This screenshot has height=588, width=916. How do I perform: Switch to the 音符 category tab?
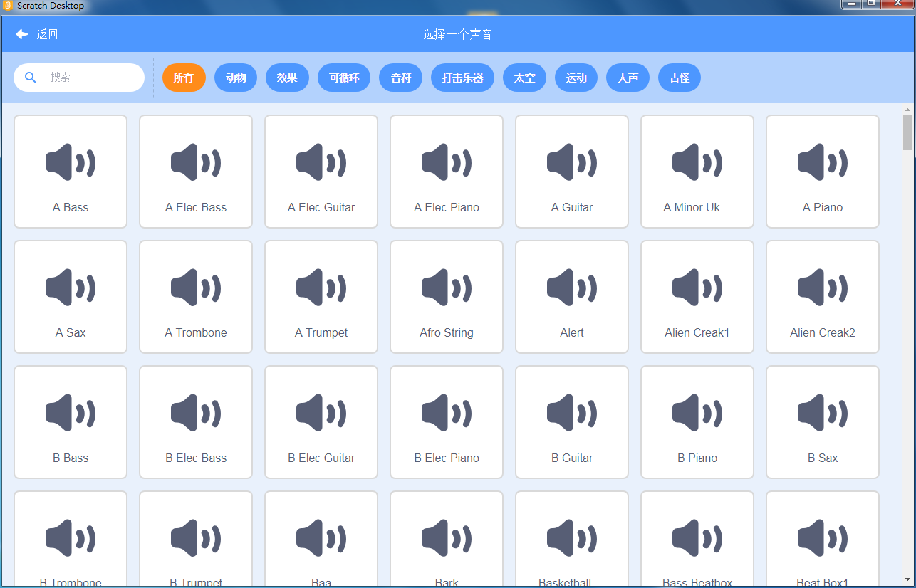coord(400,78)
